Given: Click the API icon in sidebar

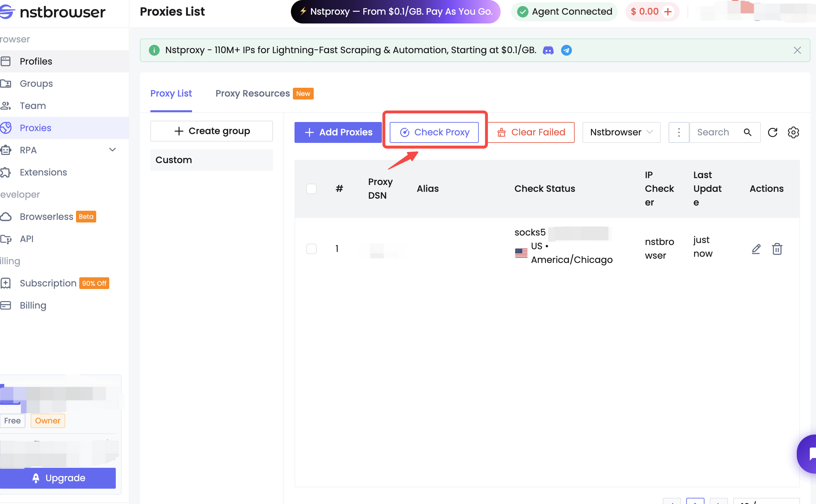Looking at the screenshot, I should point(6,239).
